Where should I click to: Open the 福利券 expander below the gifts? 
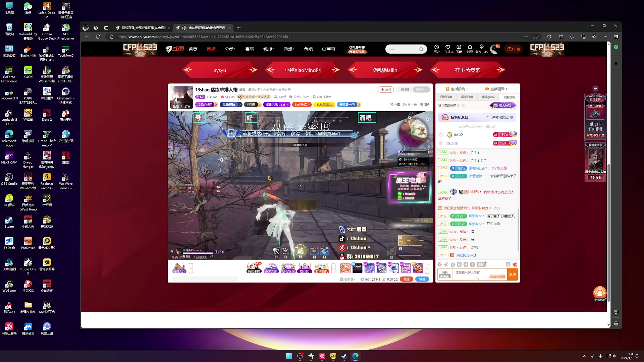click(x=347, y=279)
